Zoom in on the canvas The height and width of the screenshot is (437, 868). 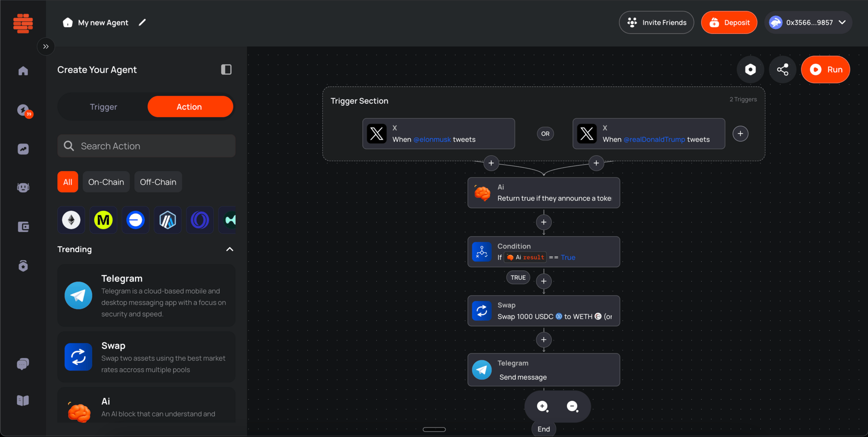pos(542,407)
